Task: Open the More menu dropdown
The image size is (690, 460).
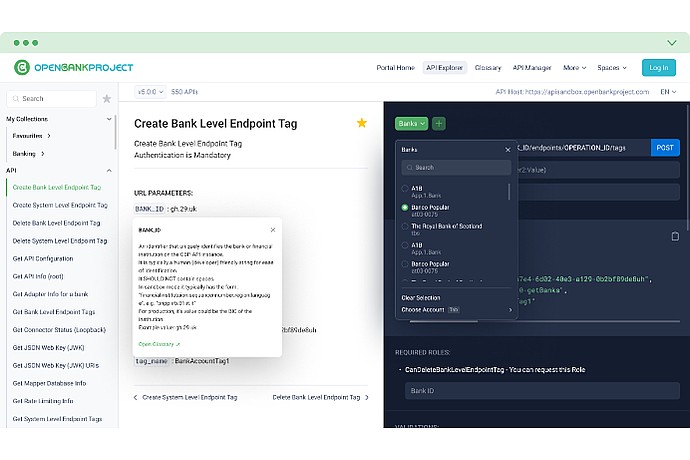Action: [x=574, y=68]
